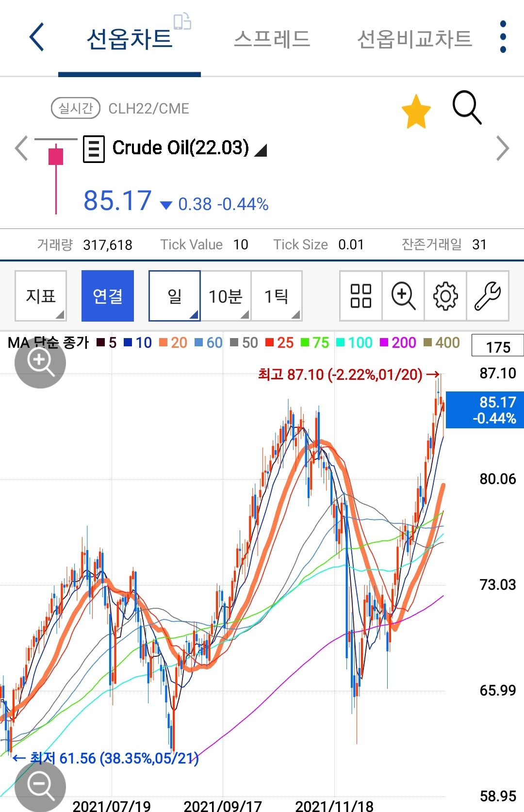Select the 10분 minute period
The width and height of the screenshot is (524, 812).
[226, 296]
